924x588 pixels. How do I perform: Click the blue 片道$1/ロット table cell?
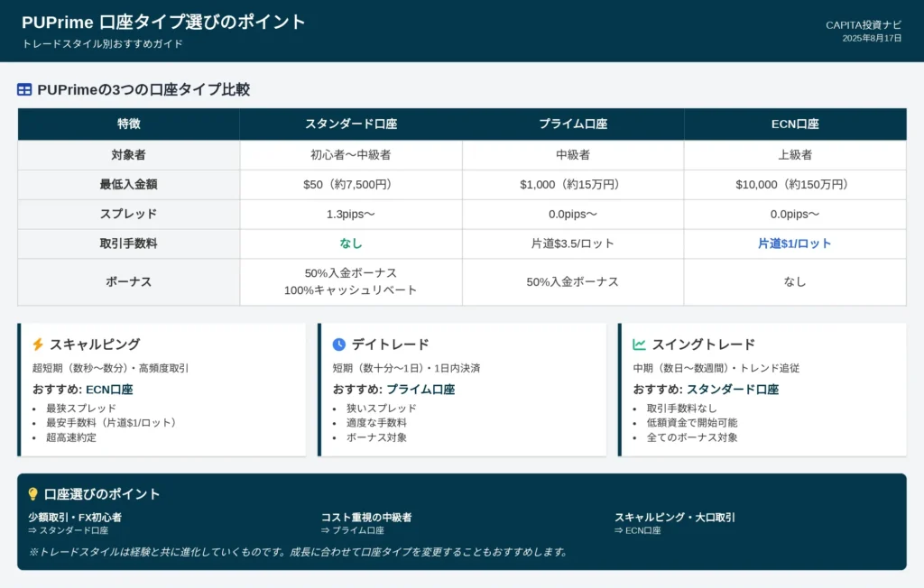[x=795, y=243]
